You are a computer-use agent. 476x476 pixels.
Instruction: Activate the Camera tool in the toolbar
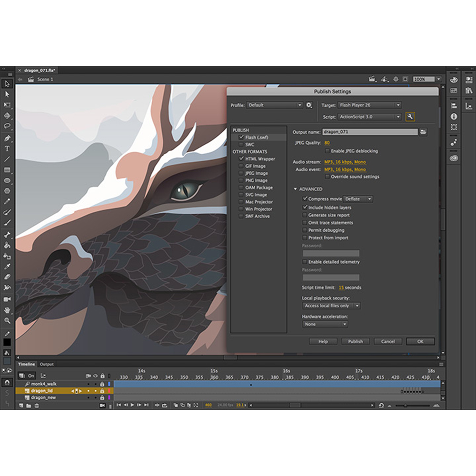tap(7, 299)
